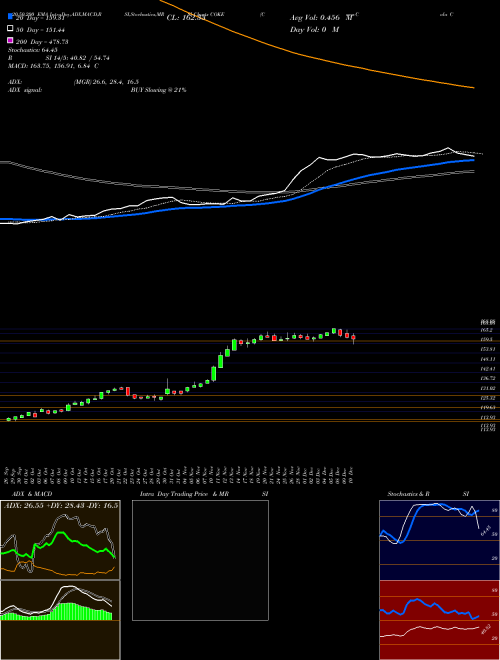Click the RSI 14/3 40.82 / 54.74 reading
The height and width of the screenshot is (660, 500).
pos(59,58)
